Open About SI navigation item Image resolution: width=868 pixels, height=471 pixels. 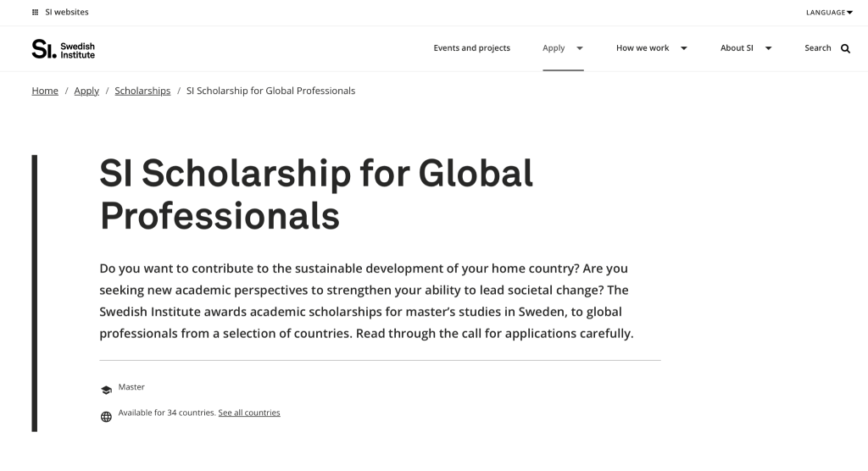(737, 48)
